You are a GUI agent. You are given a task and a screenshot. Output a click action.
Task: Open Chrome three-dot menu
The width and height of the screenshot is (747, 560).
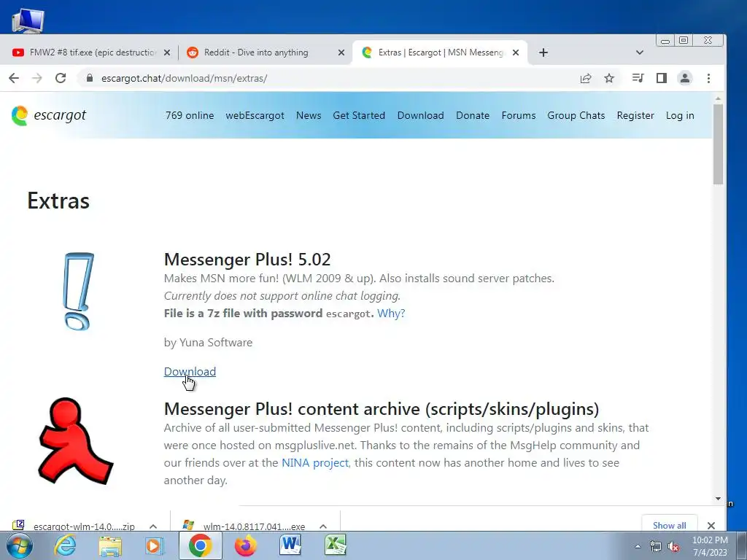pos(708,78)
